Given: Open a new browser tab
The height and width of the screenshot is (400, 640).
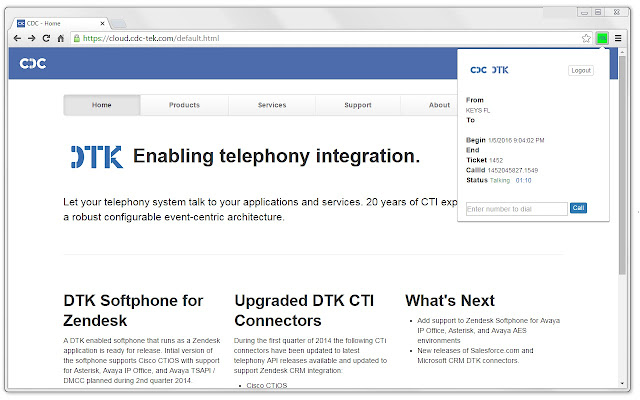Looking at the screenshot, I should pyautogui.click(x=118, y=24).
